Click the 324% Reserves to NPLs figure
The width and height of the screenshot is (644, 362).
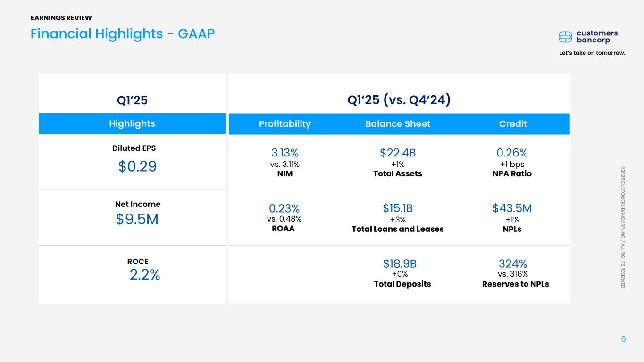513,263
